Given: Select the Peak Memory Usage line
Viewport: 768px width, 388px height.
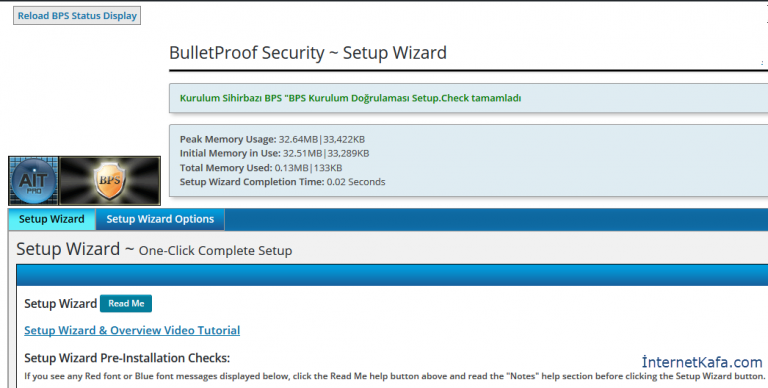Looking at the screenshot, I should [x=272, y=139].
